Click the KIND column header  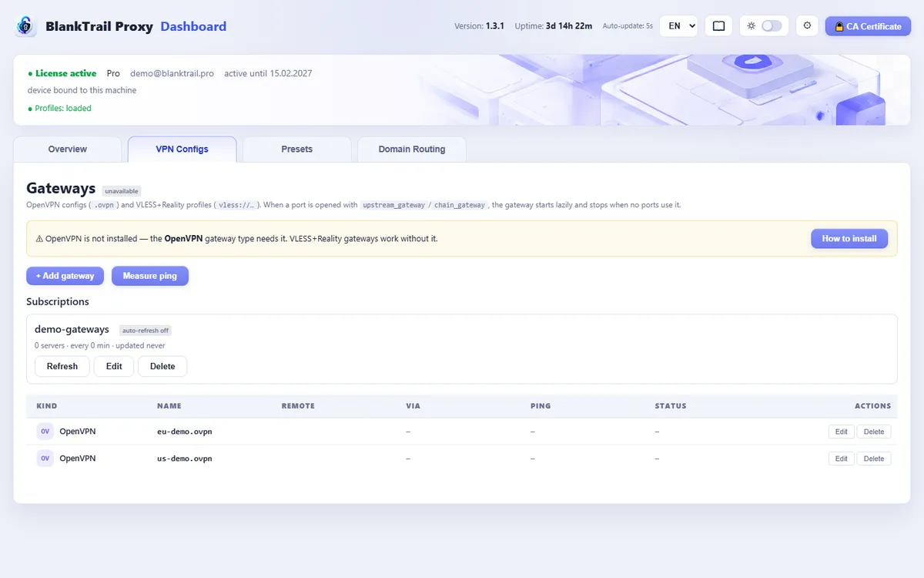tap(47, 406)
